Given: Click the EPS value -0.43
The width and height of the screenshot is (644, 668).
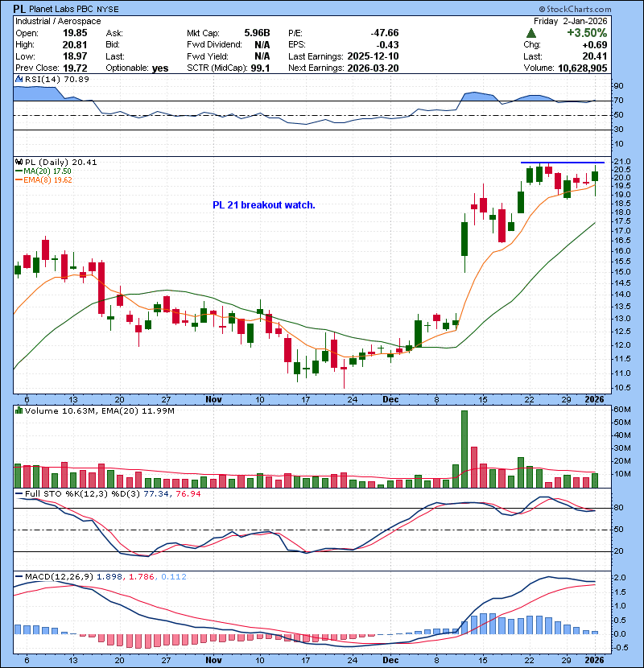Looking at the screenshot, I should point(387,45).
